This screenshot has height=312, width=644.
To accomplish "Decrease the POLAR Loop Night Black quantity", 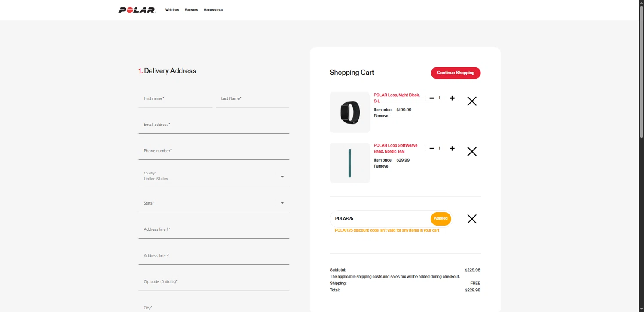I will [x=432, y=98].
